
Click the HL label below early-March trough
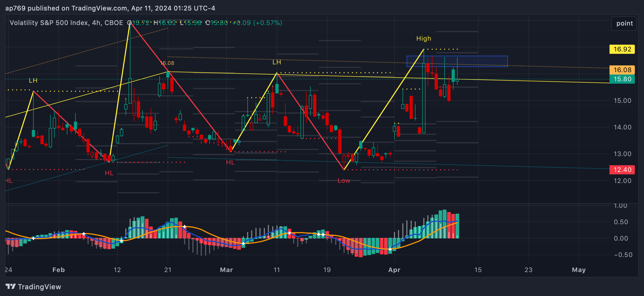click(x=230, y=162)
